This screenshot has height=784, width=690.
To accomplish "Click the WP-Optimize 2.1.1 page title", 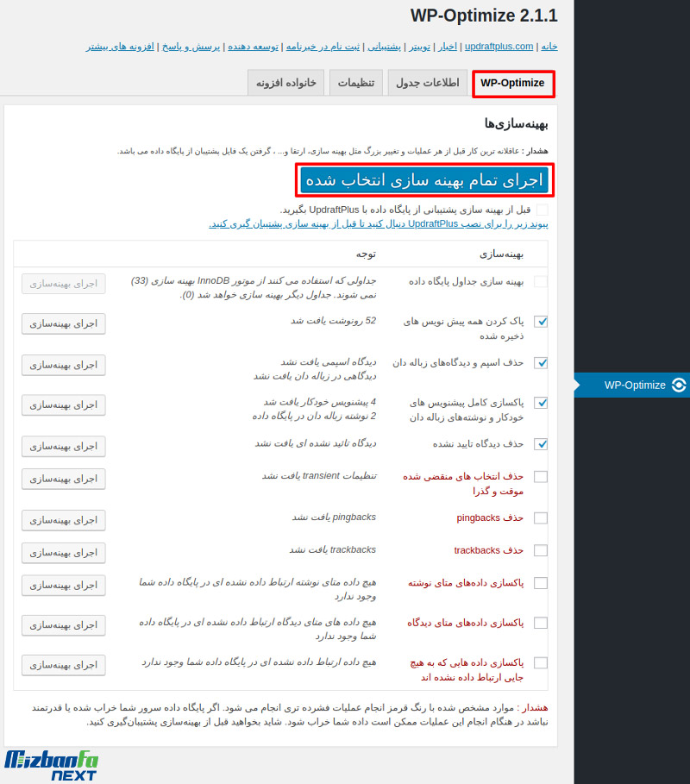I will 484,16.
